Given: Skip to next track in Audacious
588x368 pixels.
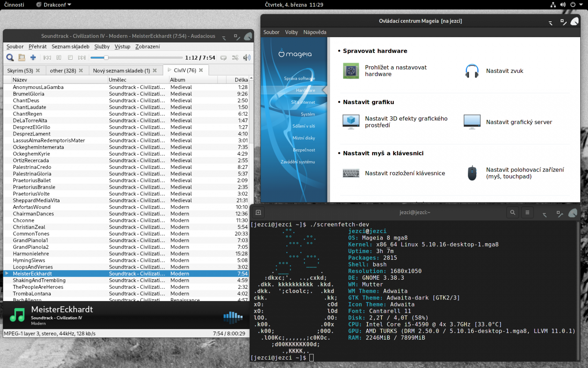Looking at the screenshot, I should pyautogui.click(x=82, y=57).
